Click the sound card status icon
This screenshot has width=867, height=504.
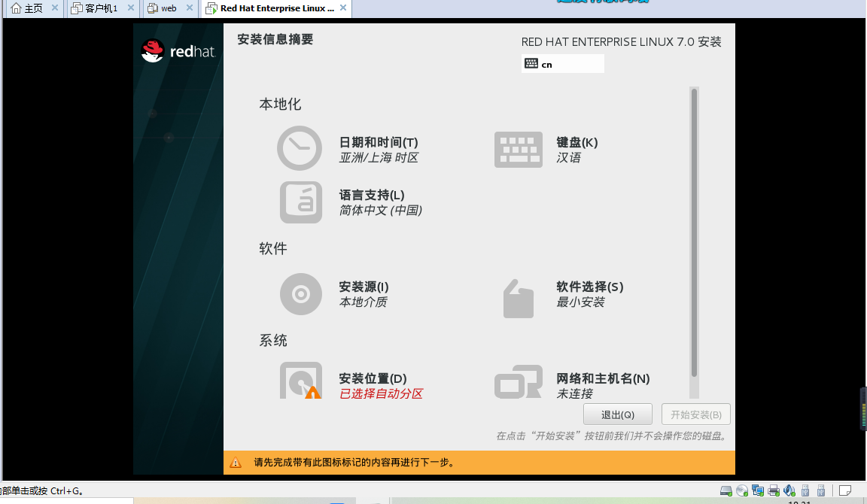[789, 490]
